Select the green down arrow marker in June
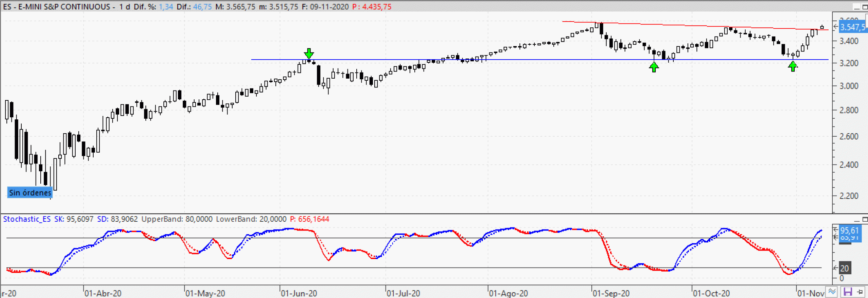 [309, 54]
